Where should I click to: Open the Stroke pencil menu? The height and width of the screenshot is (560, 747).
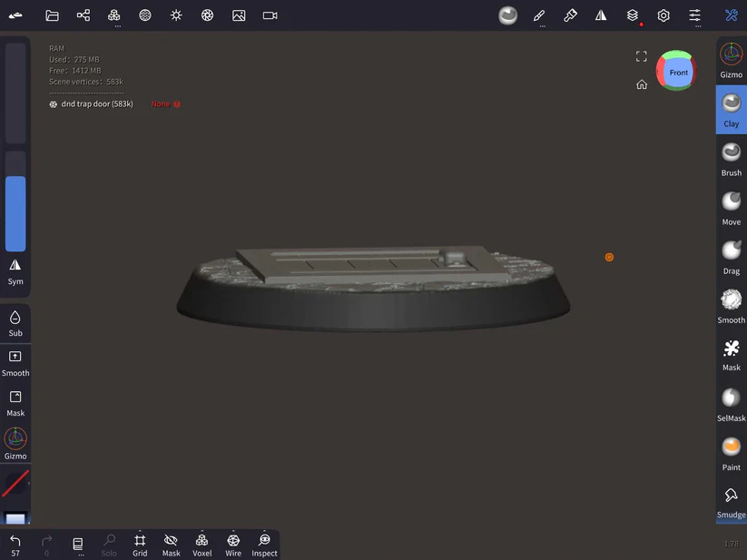(x=539, y=15)
